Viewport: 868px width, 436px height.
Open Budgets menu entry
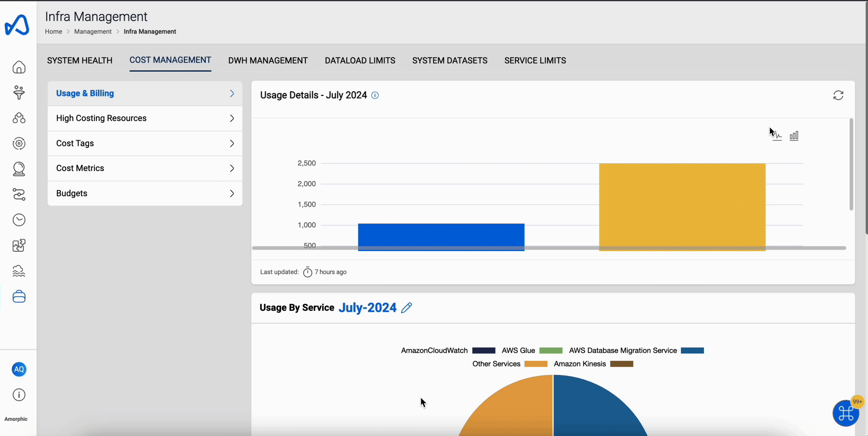click(x=145, y=193)
